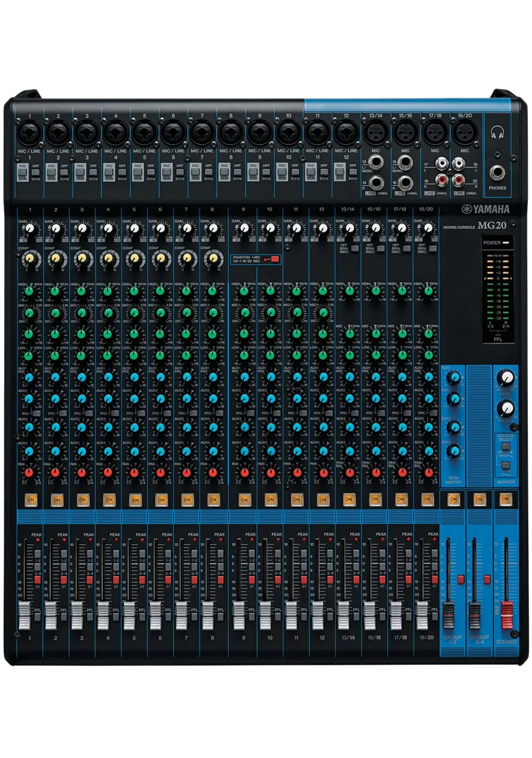Viewport: 532px width, 758px height.
Task: Turn the PHONES level white knob
Action: (505, 407)
